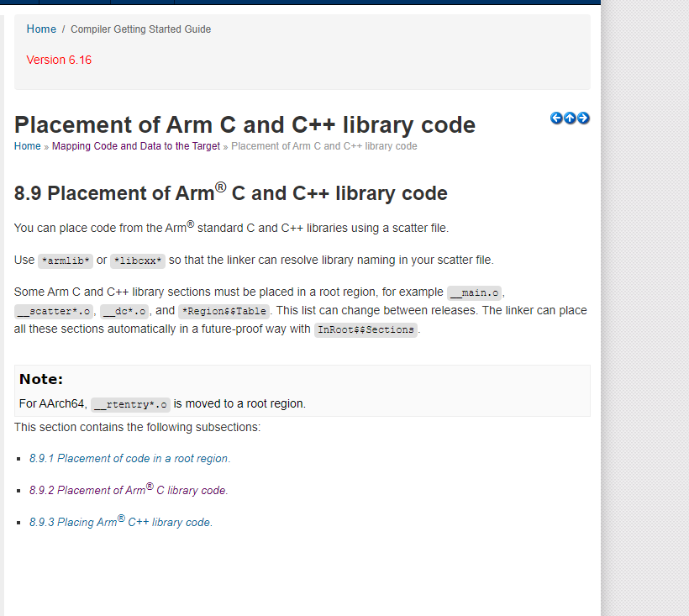This screenshot has width=689, height=616.
Task: Click Home link under the page title
Action: click(27, 146)
